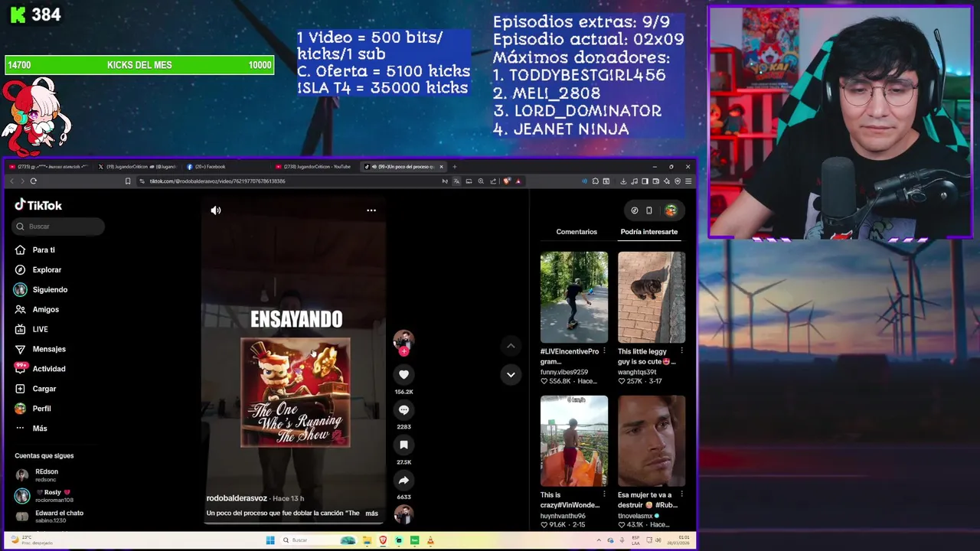Open Siguiendo in sidebar
Image resolution: width=980 pixels, height=551 pixels.
click(x=41, y=290)
